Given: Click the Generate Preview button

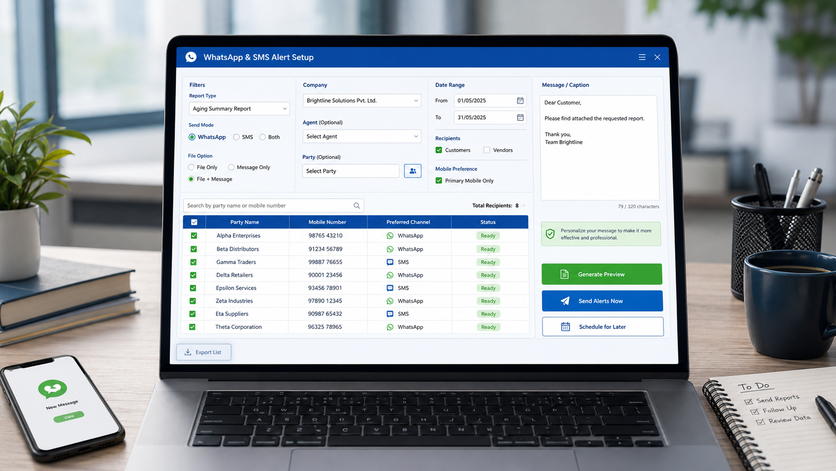Looking at the screenshot, I should (x=602, y=274).
